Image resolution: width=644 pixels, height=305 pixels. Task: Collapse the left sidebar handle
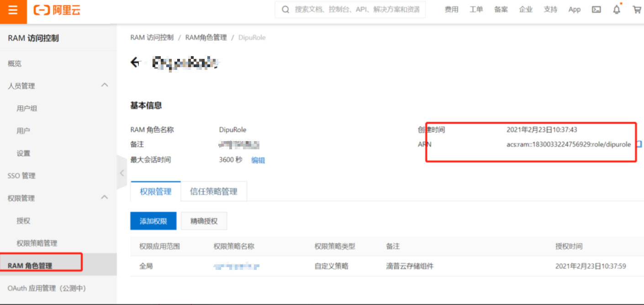point(121,173)
